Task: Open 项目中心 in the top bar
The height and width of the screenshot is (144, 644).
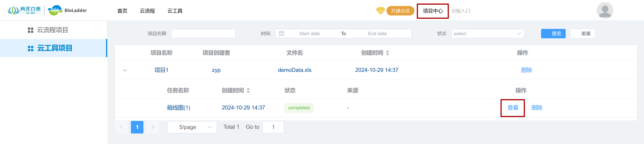Action: pos(433,11)
